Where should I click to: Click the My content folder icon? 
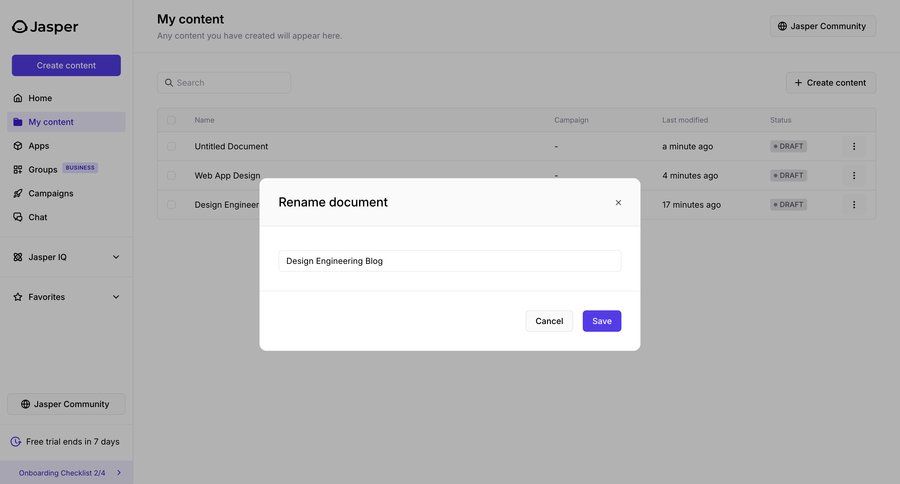point(18,122)
